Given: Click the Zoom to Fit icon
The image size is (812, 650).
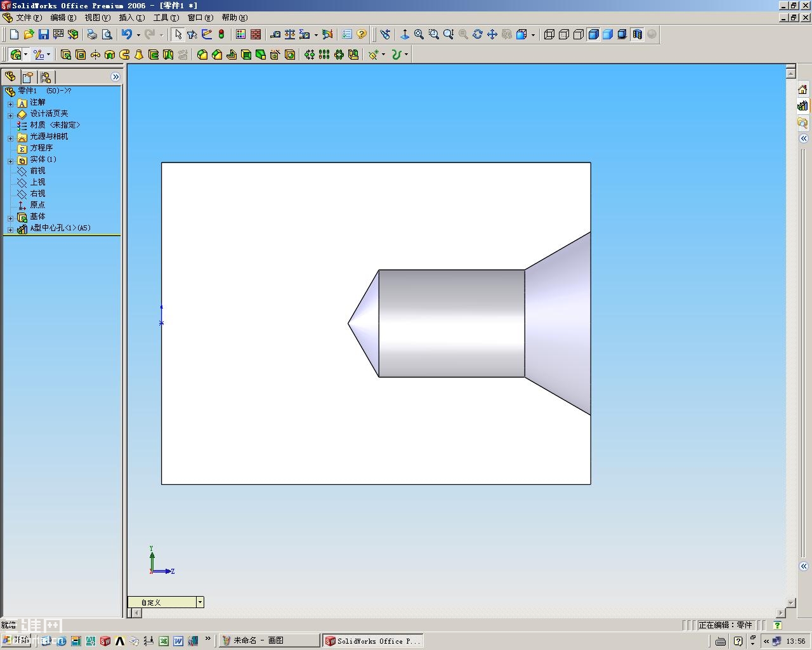Looking at the screenshot, I should pyautogui.click(x=419, y=34).
